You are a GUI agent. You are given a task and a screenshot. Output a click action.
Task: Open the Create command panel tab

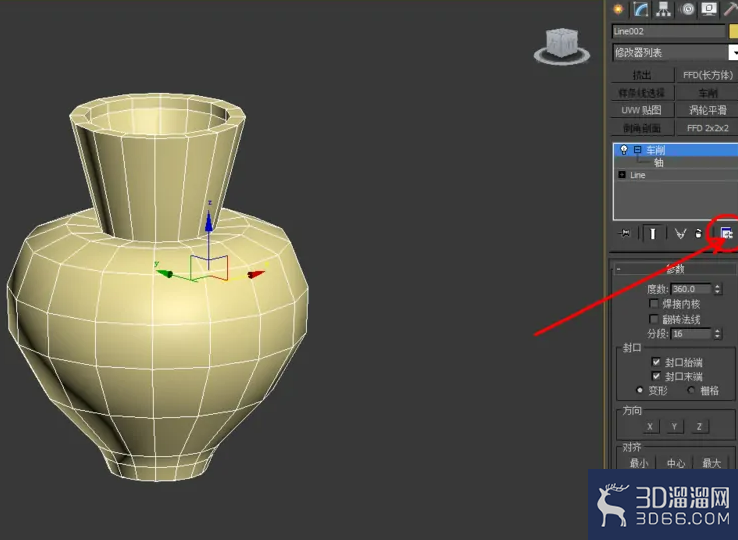coord(618,9)
